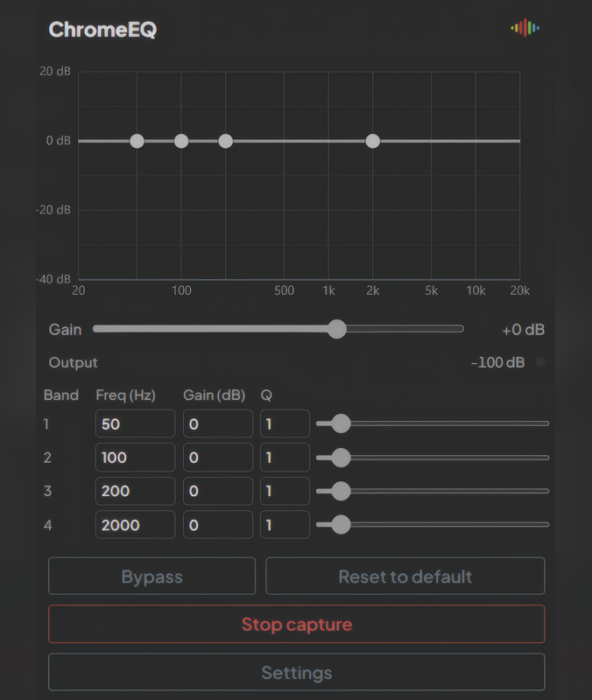The width and height of the screenshot is (592, 700).
Task: Click the master Gain slider handle
Action: pos(336,329)
